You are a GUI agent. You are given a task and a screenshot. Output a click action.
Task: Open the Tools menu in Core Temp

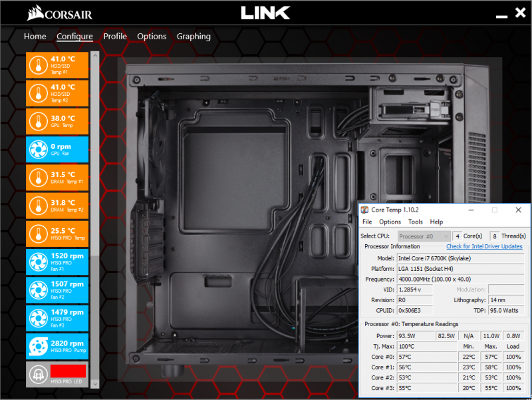(x=415, y=222)
